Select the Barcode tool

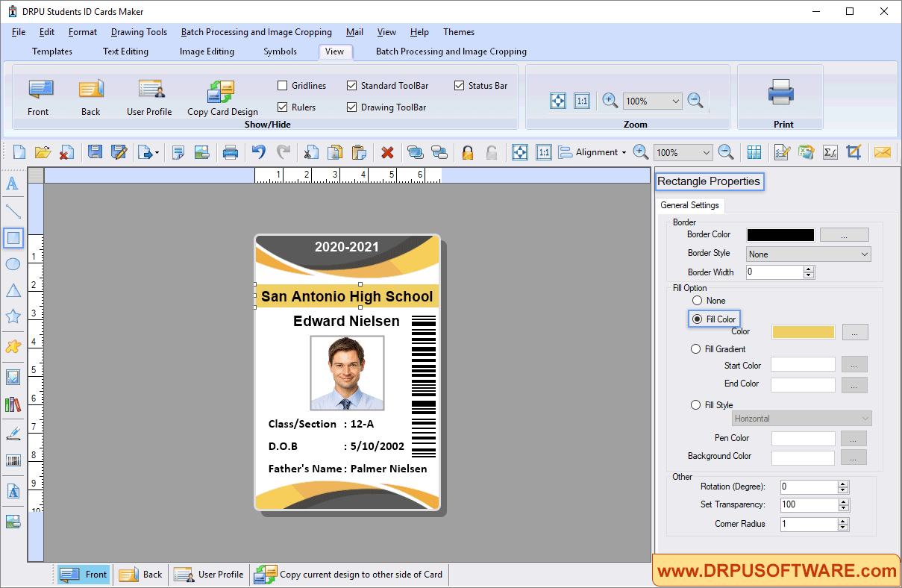(13, 460)
